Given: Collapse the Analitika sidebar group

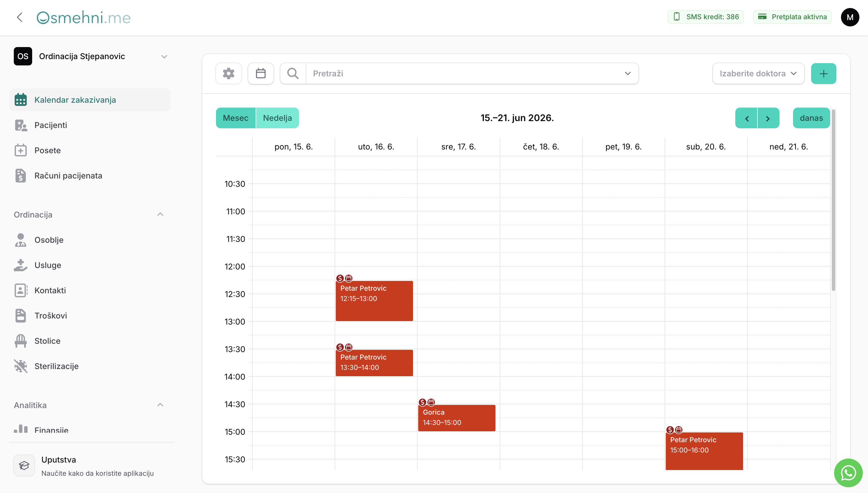Looking at the screenshot, I should click(x=160, y=405).
